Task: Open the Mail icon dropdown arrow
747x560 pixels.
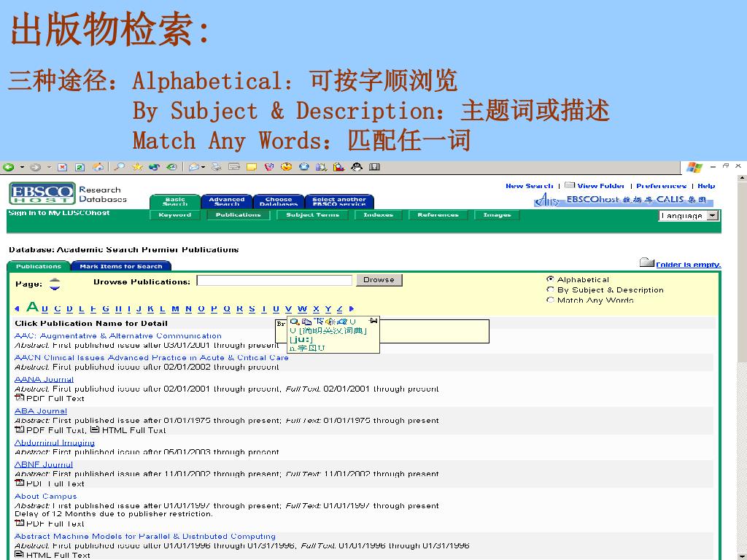Action: tap(203, 167)
